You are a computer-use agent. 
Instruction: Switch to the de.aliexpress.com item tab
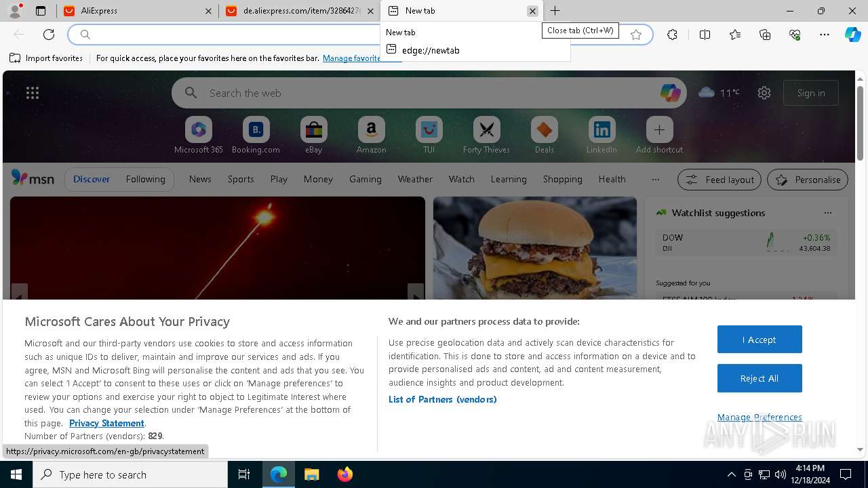coord(300,11)
